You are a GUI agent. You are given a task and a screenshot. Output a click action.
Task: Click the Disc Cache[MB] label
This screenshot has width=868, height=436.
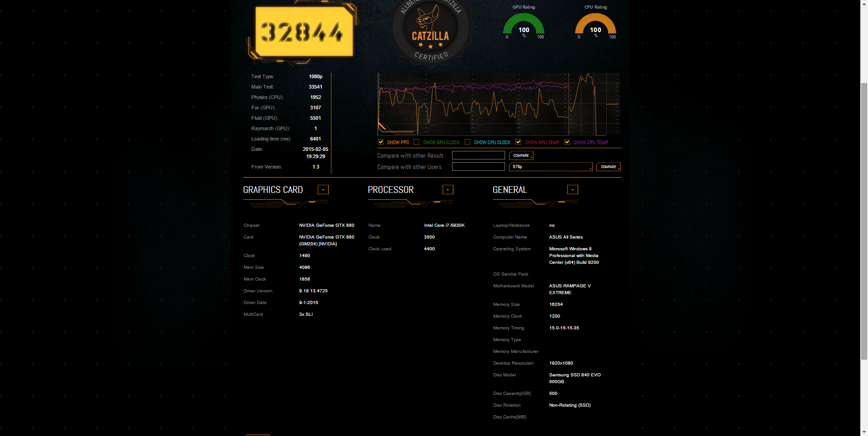(510, 417)
